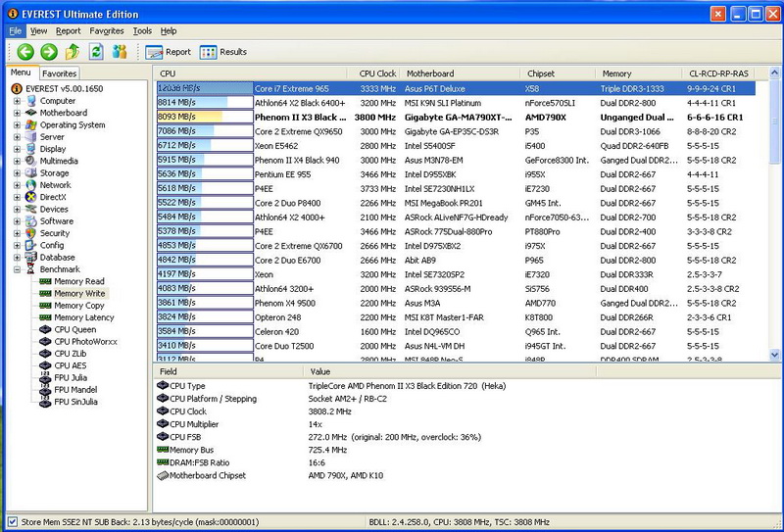Select the Server tree icon
This screenshot has width=784, height=532.
(x=31, y=136)
